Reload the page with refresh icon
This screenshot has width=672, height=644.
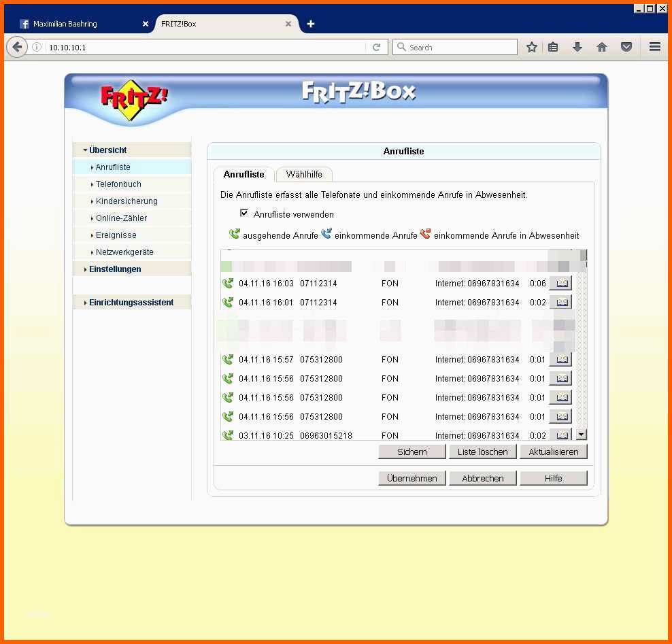pos(376,47)
